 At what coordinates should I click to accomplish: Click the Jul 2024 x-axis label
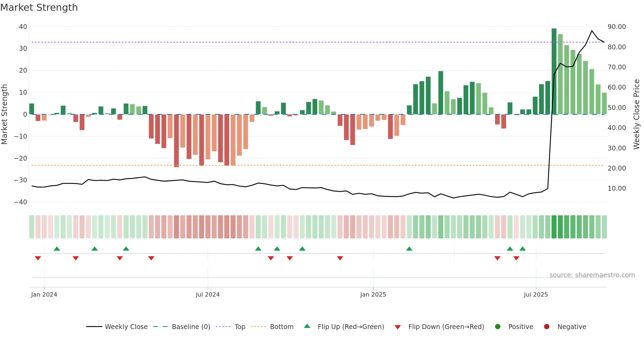tap(208, 294)
